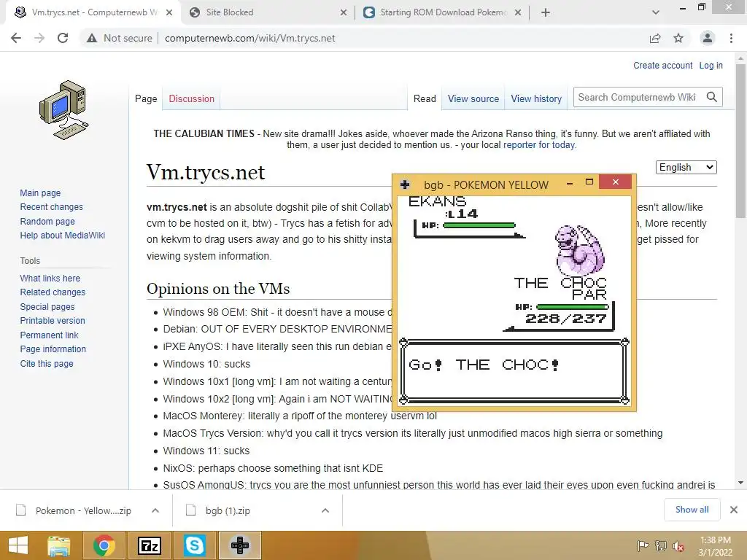The image size is (747, 560).
Task: Open a new browser tab
Action: click(x=546, y=12)
